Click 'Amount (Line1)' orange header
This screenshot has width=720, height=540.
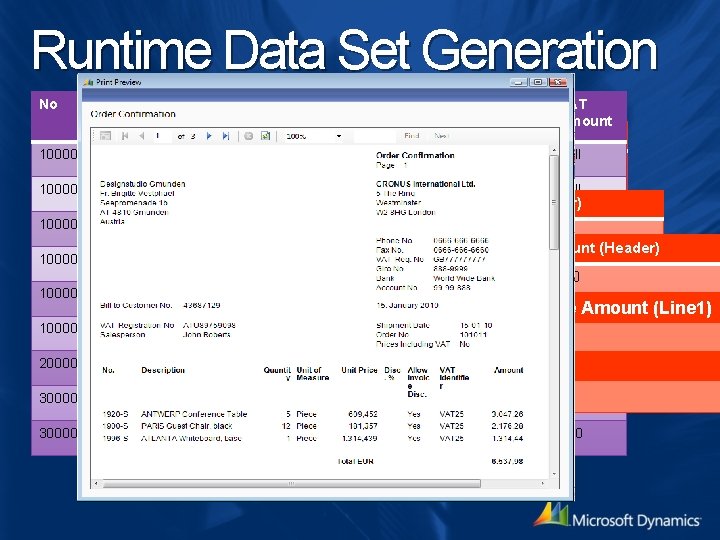[x=646, y=308]
